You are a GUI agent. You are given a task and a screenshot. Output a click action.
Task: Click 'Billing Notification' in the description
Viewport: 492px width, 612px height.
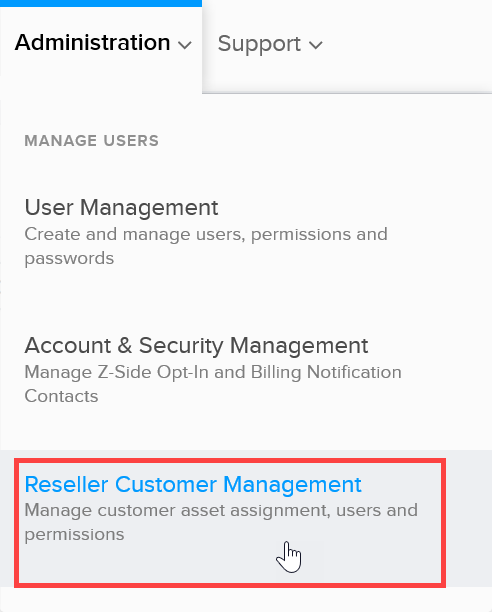click(326, 372)
